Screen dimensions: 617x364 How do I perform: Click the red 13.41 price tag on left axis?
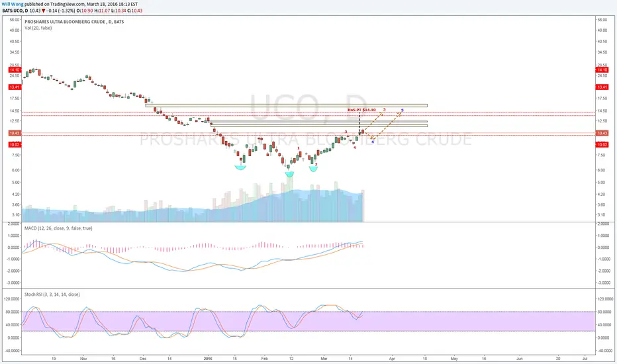(15, 87)
